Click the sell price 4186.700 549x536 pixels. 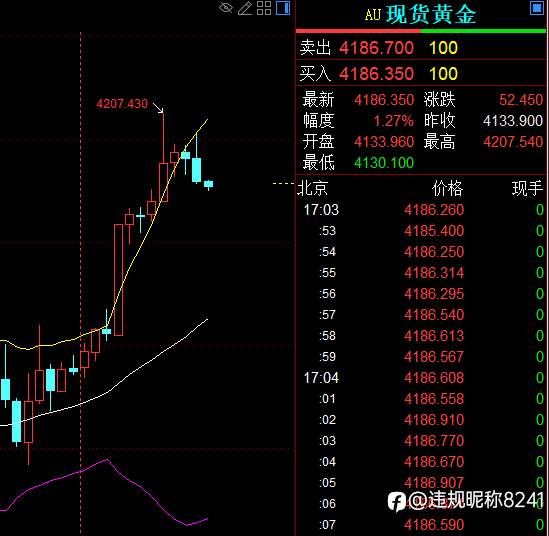click(x=376, y=48)
